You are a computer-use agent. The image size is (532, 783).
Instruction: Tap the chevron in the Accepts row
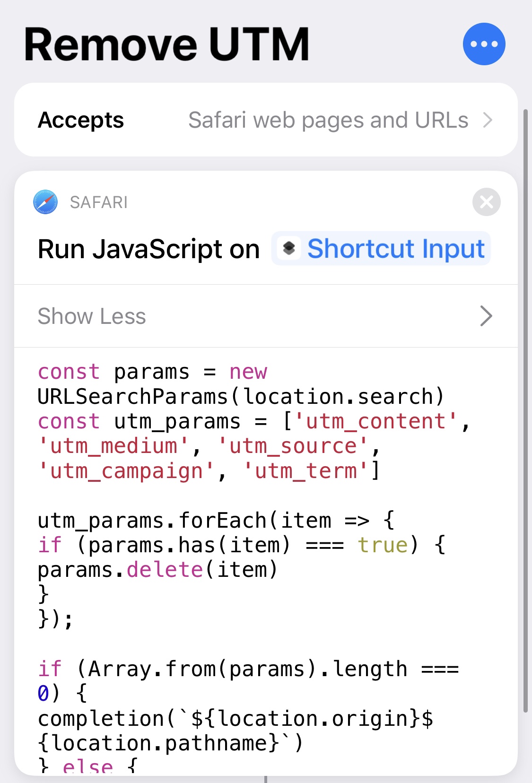tap(488, 120)
